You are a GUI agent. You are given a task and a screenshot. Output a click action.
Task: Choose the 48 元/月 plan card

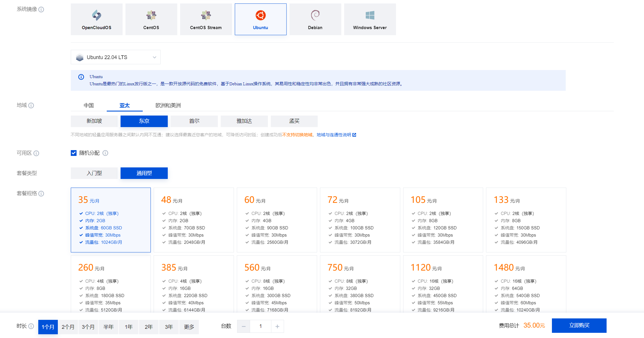[194, 220]
